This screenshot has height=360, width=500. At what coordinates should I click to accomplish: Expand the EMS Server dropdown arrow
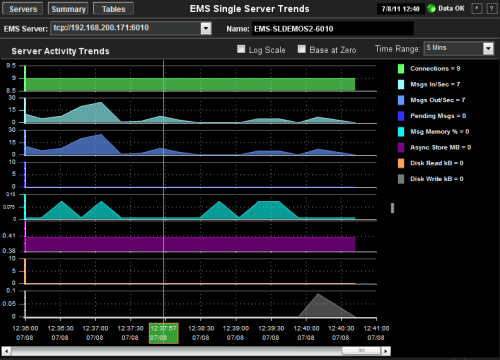206,28
